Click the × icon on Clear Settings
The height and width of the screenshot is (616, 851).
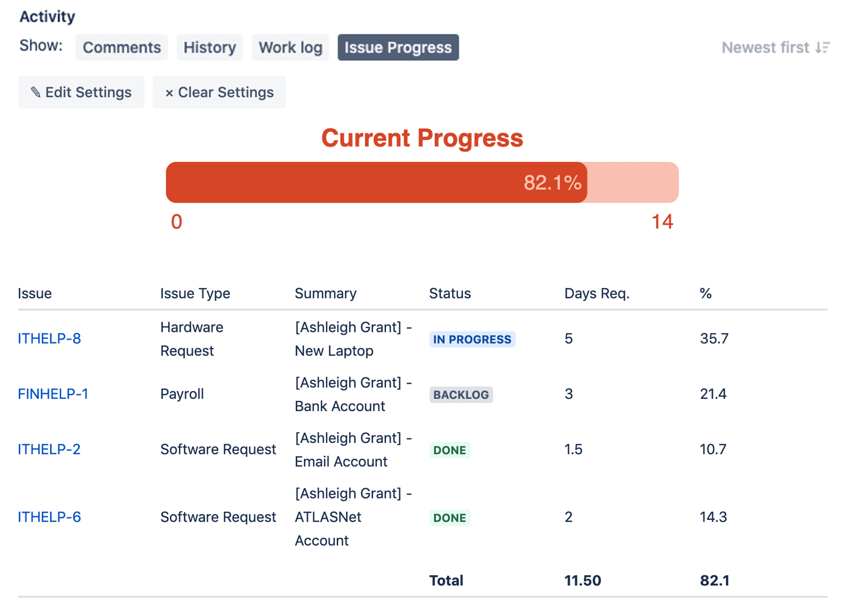170,92
